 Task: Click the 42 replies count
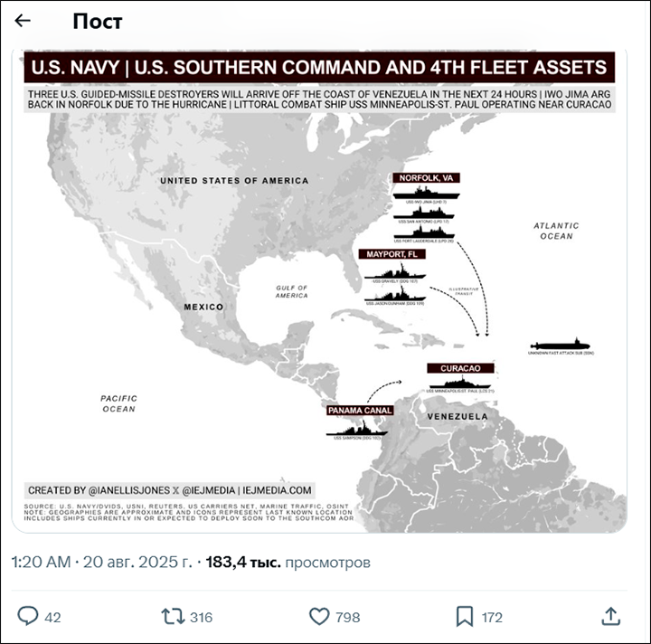tap(52, 618)
